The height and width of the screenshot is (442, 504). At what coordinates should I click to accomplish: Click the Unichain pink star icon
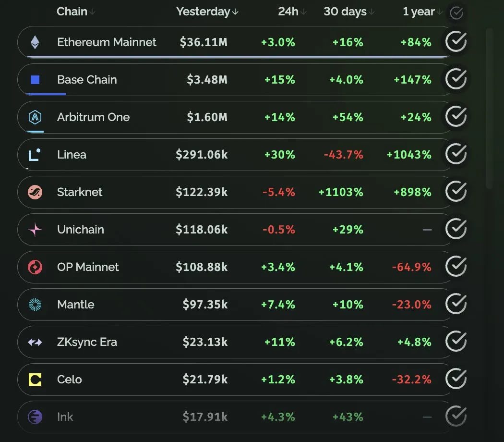35,230
